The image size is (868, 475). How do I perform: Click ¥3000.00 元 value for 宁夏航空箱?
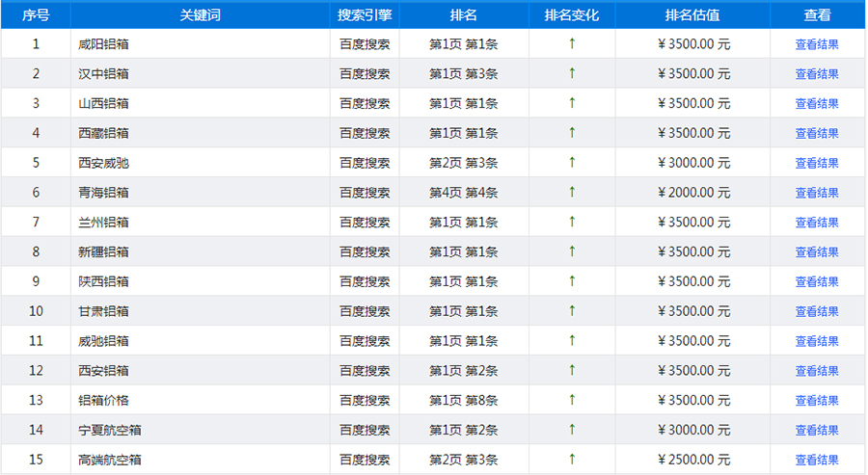(693, 431)
